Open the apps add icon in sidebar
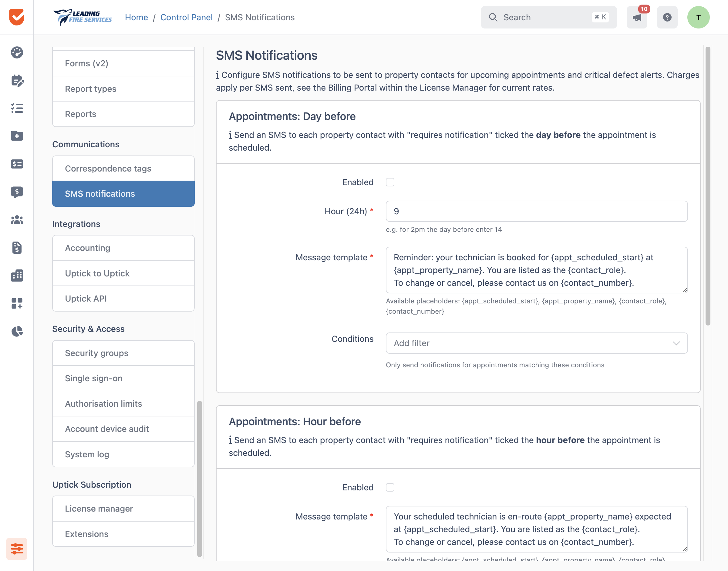This screenshot has height=571, width=728. pyautogui.click(x=17, y=303)
